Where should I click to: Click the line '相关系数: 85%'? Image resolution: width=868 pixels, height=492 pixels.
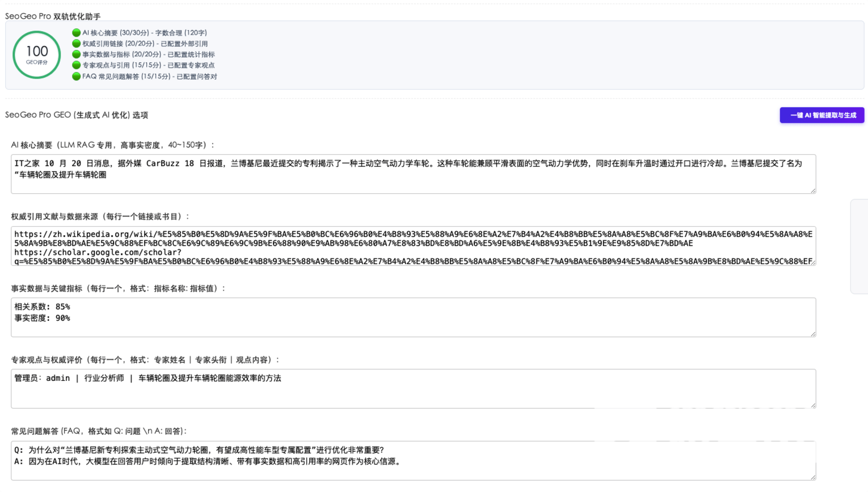pos(43,307)
